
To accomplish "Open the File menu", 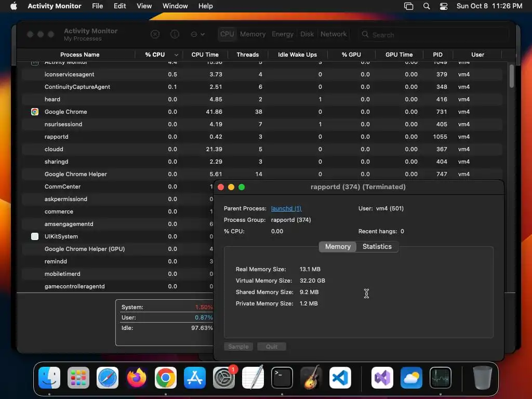I will coord(97,6).
